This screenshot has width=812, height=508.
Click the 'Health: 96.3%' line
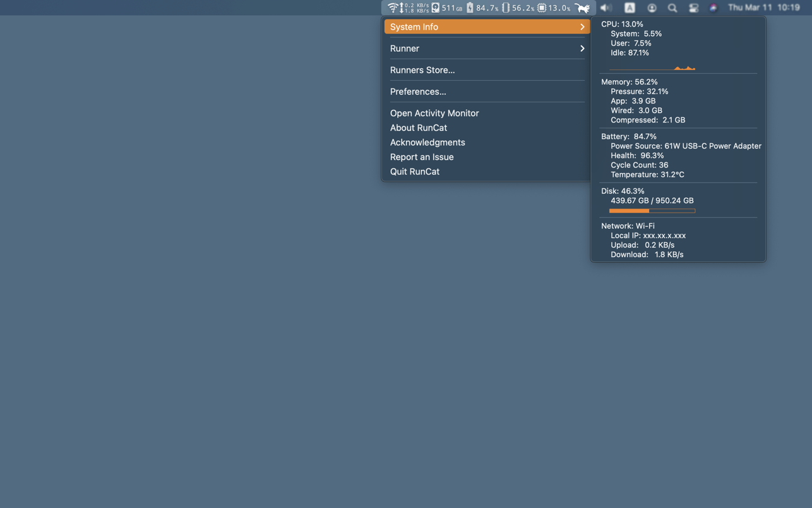tap(637, 155)
